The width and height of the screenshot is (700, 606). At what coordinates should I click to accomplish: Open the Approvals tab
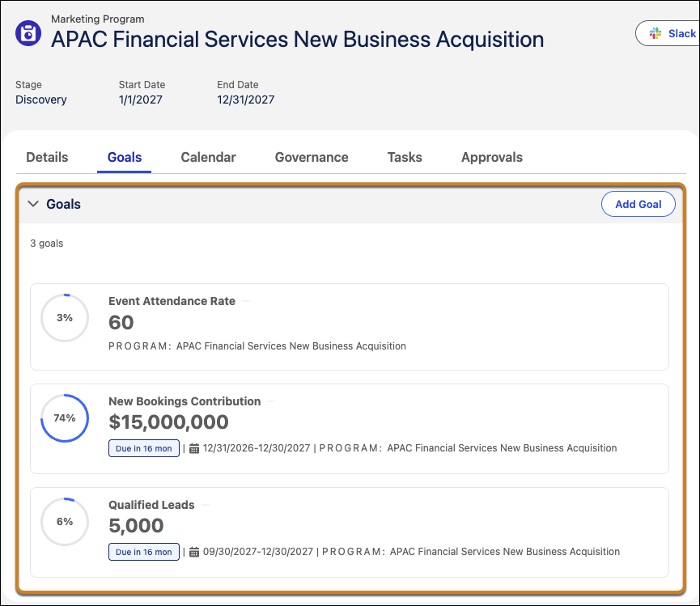(x=491, y=157)
